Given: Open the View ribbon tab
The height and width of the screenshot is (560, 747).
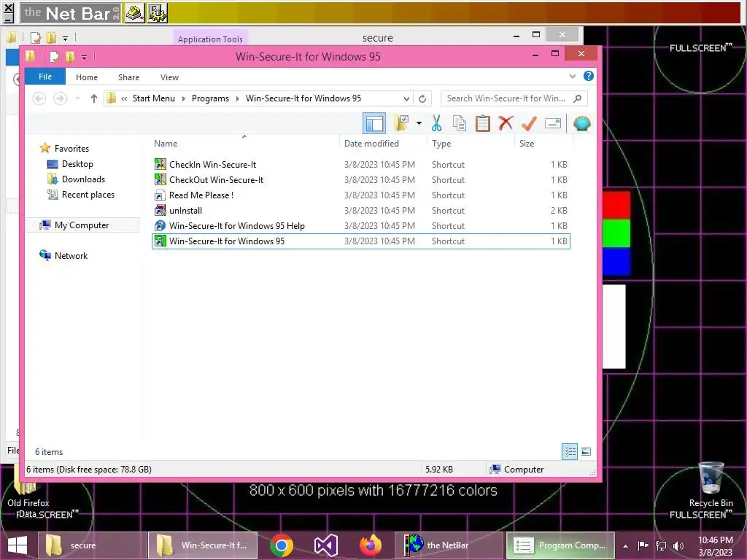Looking at the screenshot, I should (169, 77).
